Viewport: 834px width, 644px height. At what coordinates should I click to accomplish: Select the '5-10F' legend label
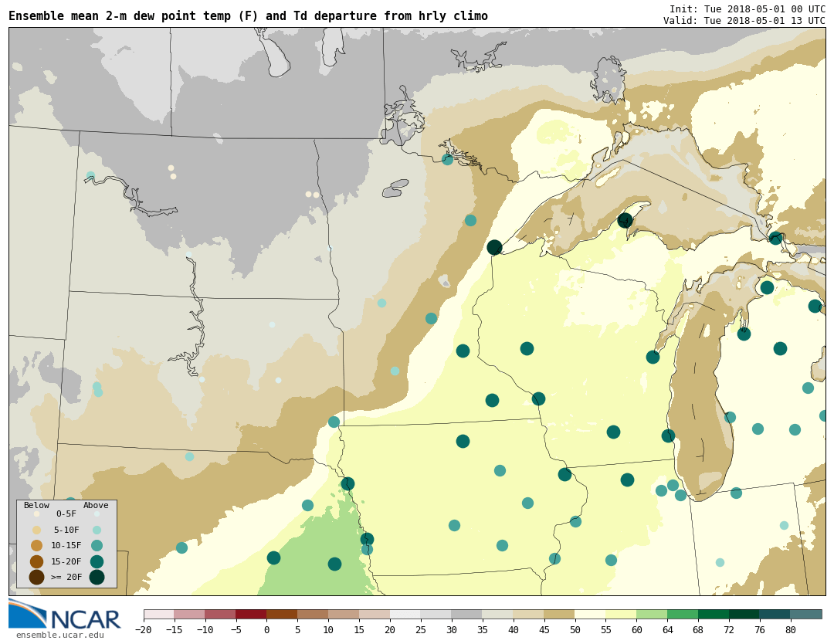point(66,530)
